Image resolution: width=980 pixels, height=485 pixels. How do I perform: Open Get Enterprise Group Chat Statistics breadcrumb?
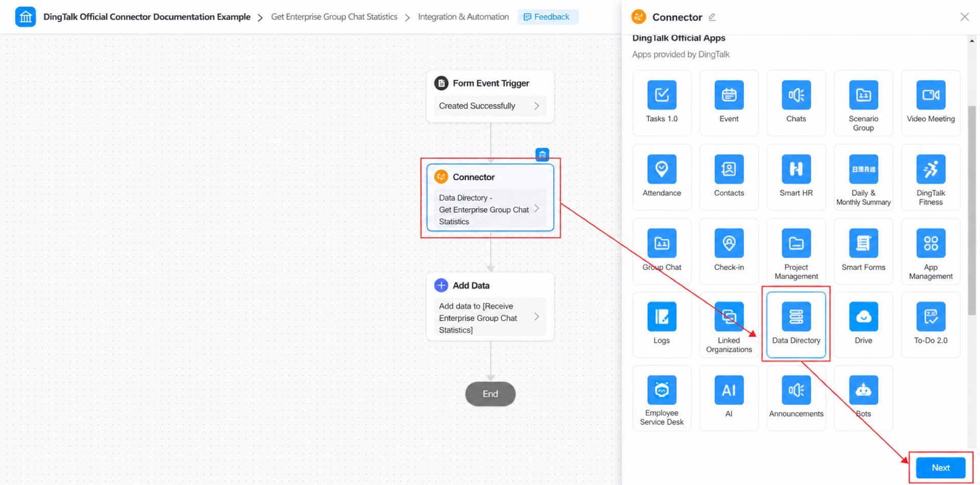[334, 17]
